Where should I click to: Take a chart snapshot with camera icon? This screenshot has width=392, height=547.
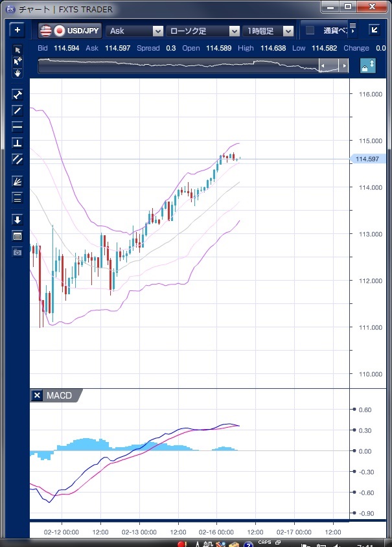17,251
